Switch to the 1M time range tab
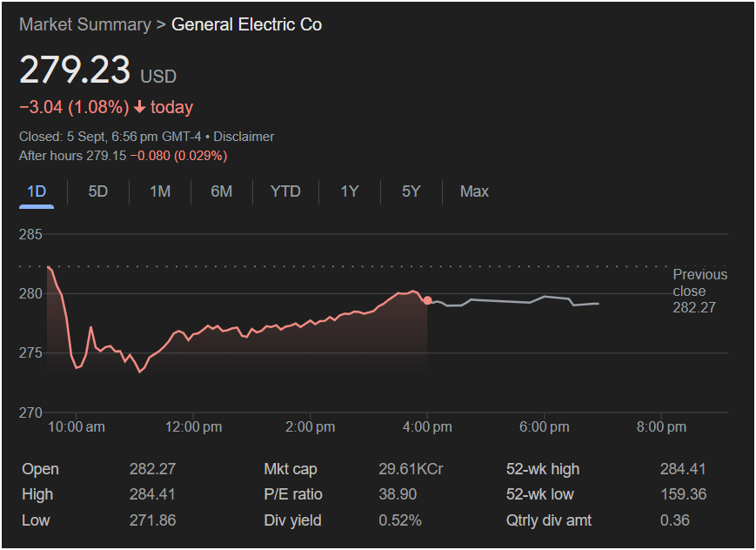The width and height of the screenshot is (756, 550). pyautogui.click(x=160, y=191)
